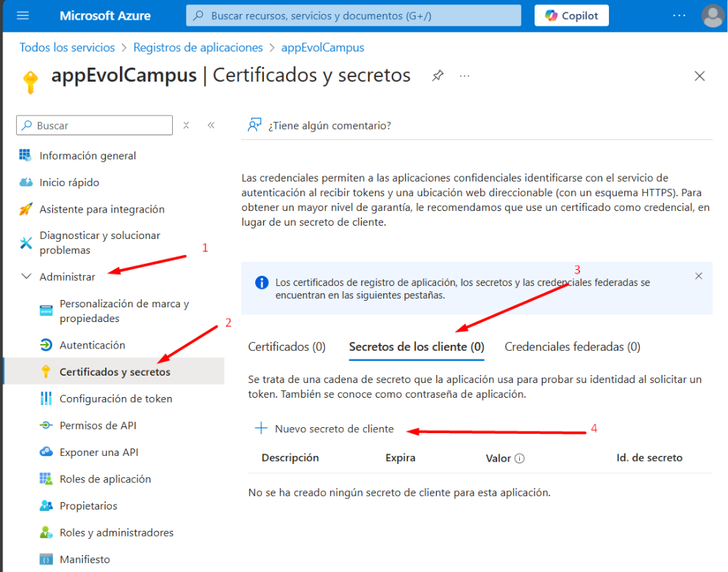
Task: Pin the Certificados y secretos blade
Action: click(438, 76)
